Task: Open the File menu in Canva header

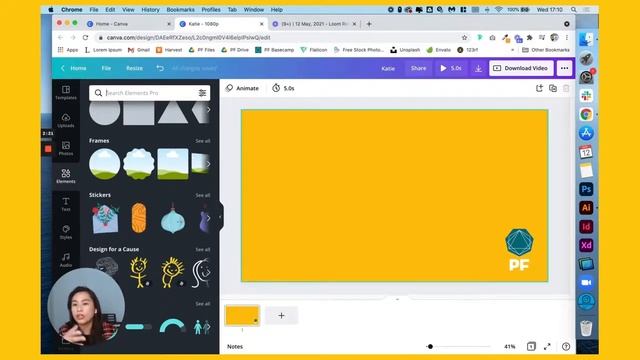Action: pyautogui.click(x=106, y=68)
